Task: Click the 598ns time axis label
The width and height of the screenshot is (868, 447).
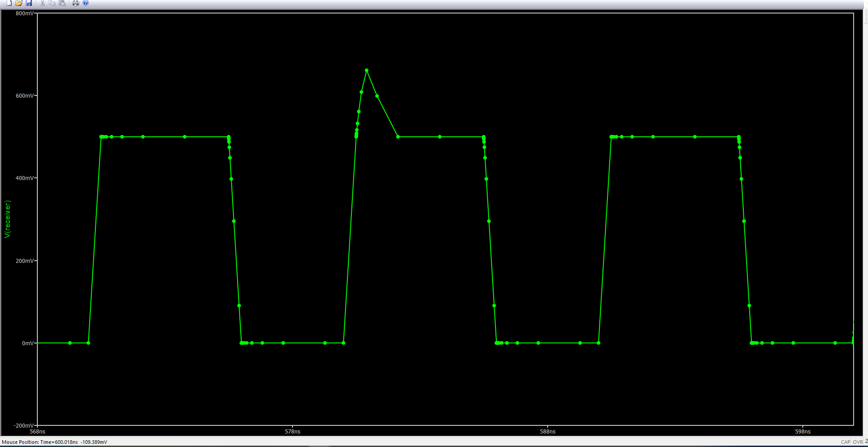Action: tap(803, 432)
